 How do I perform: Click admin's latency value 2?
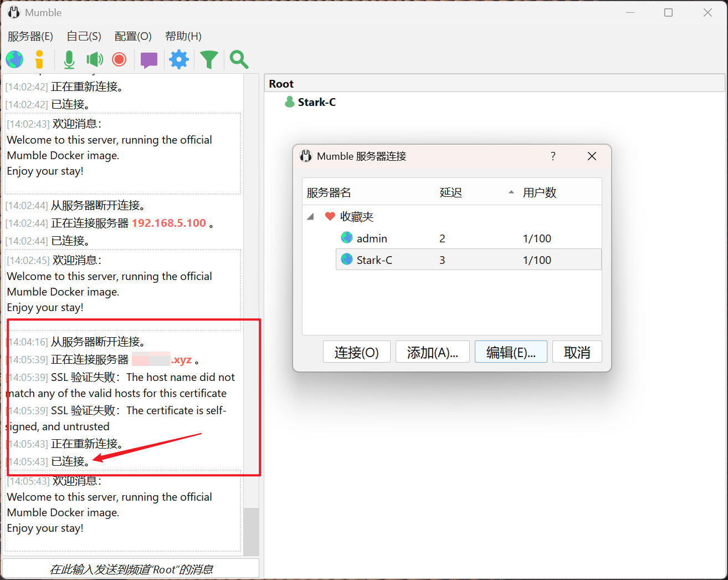(x=442, y=238)
